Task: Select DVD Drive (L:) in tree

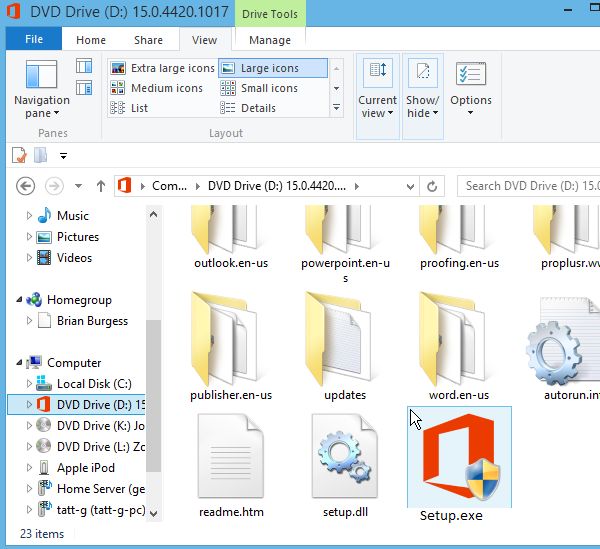Action: (x=101, y=447)
